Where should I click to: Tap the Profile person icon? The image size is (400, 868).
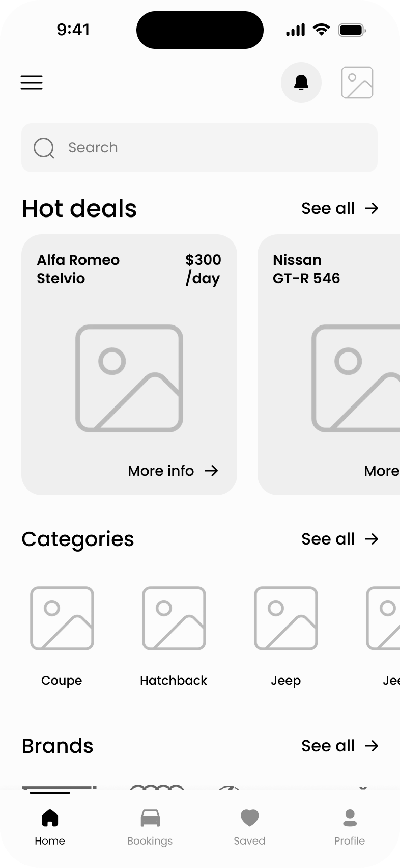click(350, 818)
